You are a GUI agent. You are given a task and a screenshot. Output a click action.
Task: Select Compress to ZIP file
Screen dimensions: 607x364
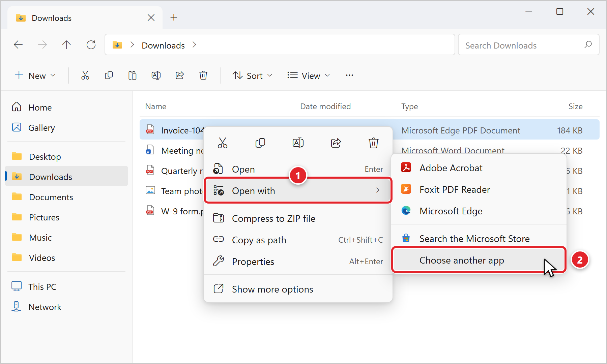click(298, 218)
